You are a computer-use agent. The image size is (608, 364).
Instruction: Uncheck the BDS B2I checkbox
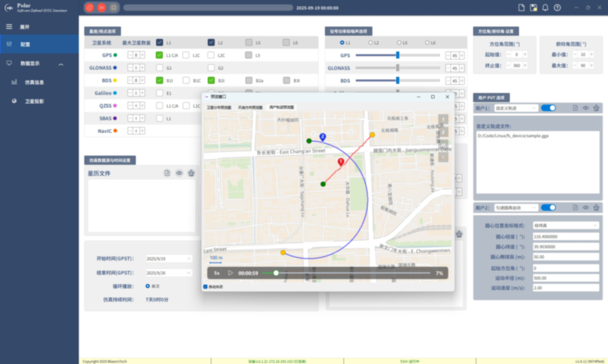click(211, 81)
